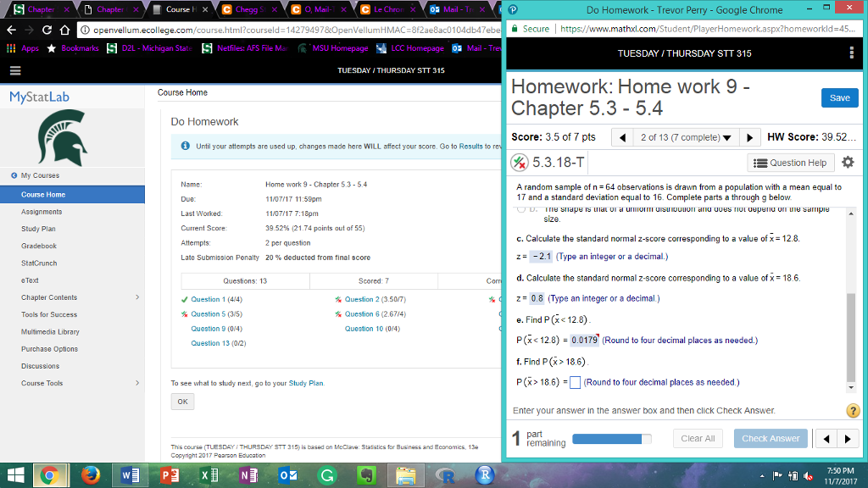868x488 pixels.
Task: Click the part-remaining progress bar
Action: 613,438
